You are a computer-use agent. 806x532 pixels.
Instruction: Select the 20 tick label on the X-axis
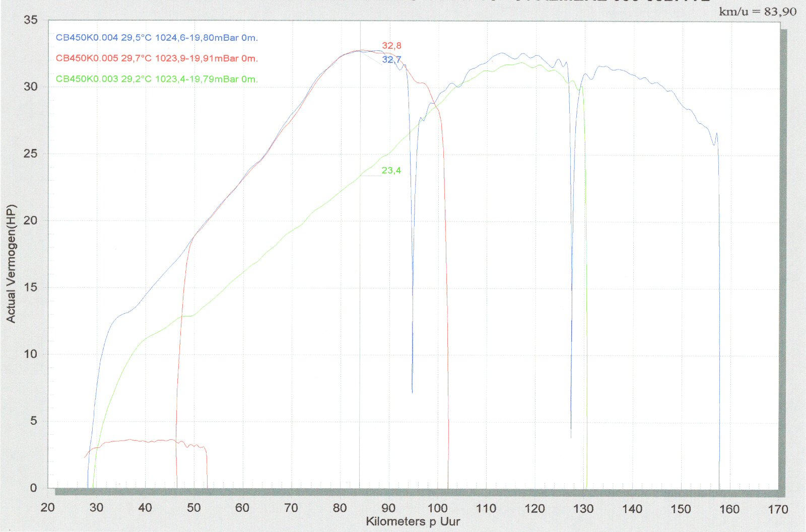click(47, 507)
